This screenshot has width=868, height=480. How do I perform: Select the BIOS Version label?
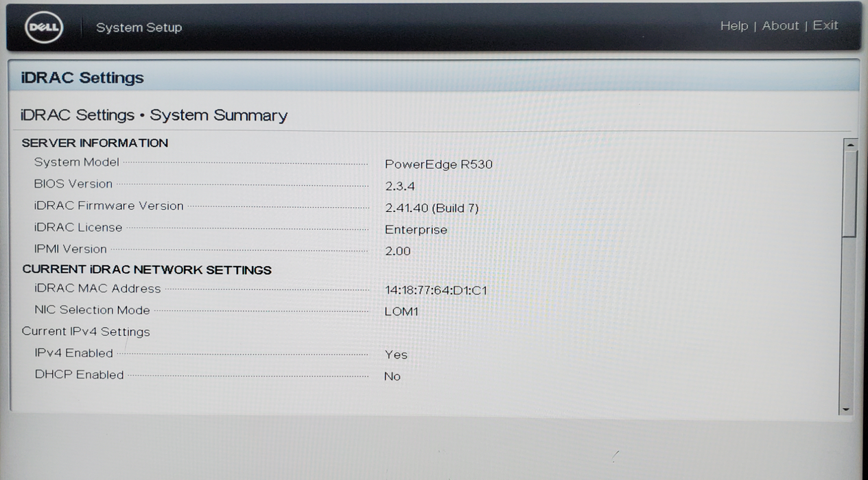click(x=73, y=184)
